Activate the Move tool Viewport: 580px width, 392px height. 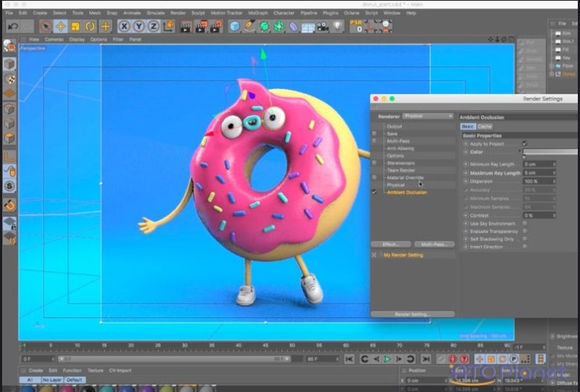point(61,26)
